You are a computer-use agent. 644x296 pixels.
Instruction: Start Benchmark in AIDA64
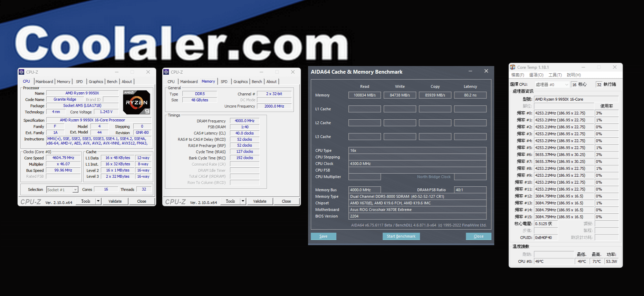(x=401, y=236)
